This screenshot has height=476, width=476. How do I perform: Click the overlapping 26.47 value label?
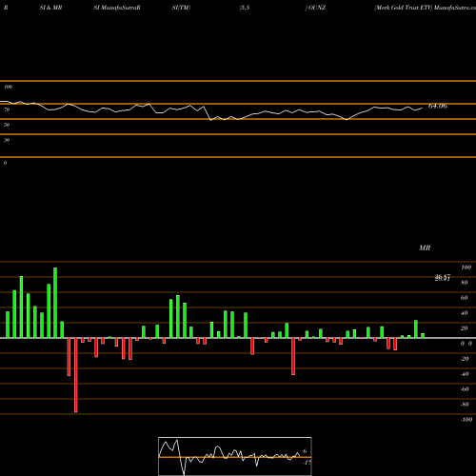point(443,278)
